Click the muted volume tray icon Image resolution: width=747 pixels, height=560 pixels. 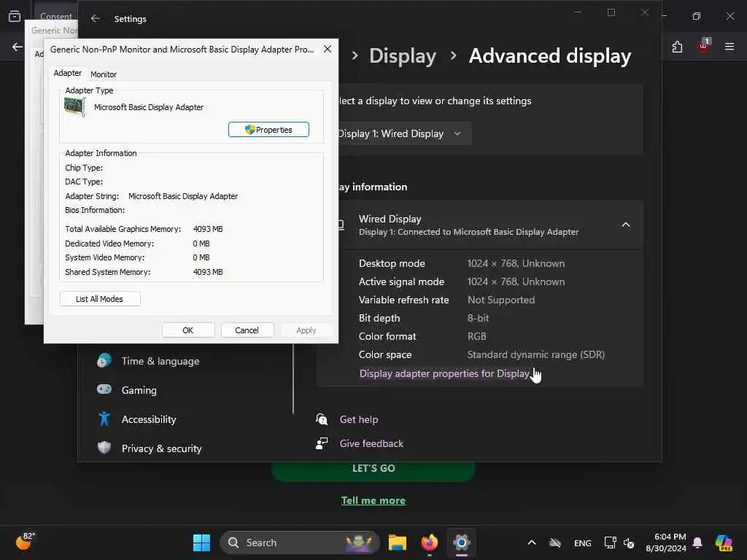point(629,542)
